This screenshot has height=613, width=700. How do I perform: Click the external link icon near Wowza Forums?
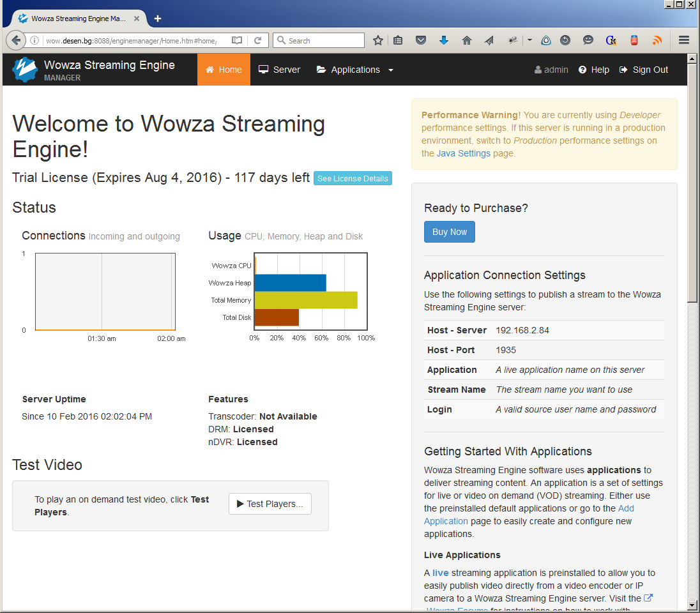[648, 598]
